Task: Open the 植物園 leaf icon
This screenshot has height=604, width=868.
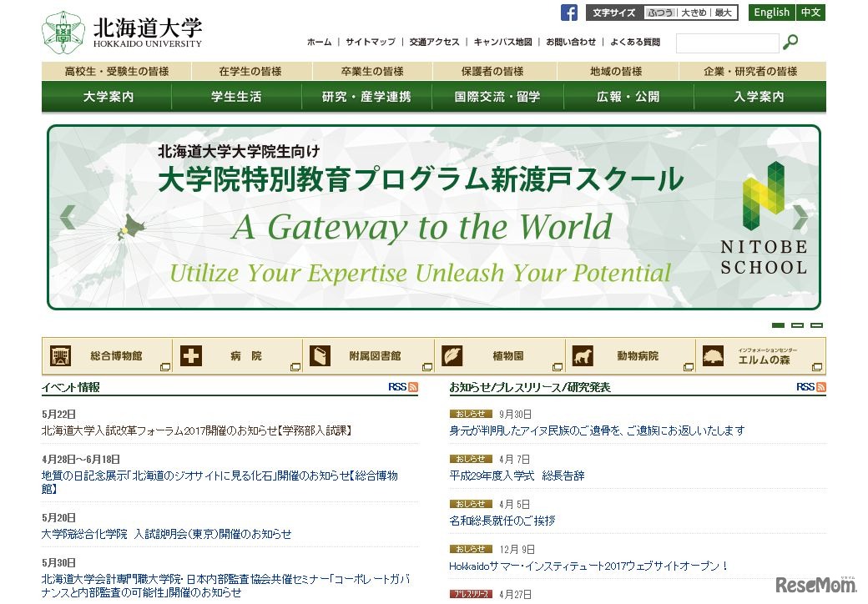Action: (452, 355)
